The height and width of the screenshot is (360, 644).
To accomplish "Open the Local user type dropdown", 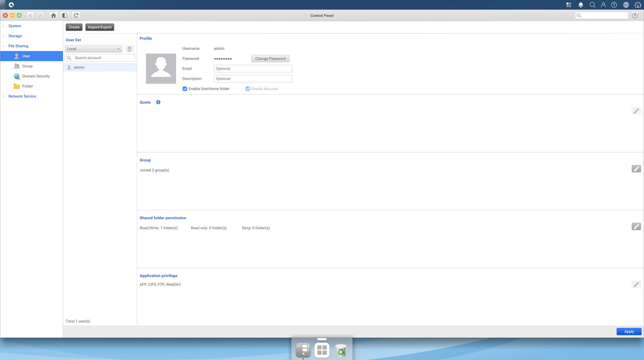I will [x=93, y=49].
